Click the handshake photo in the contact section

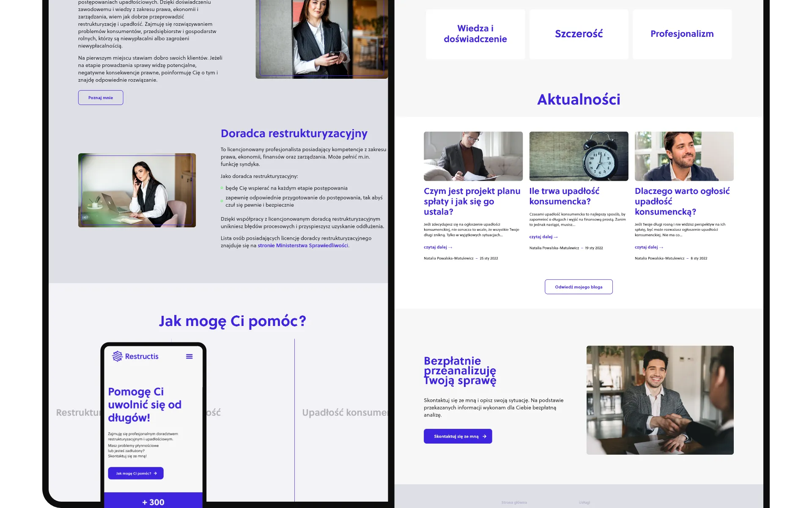pyautogui.click(x=660, y=400)
